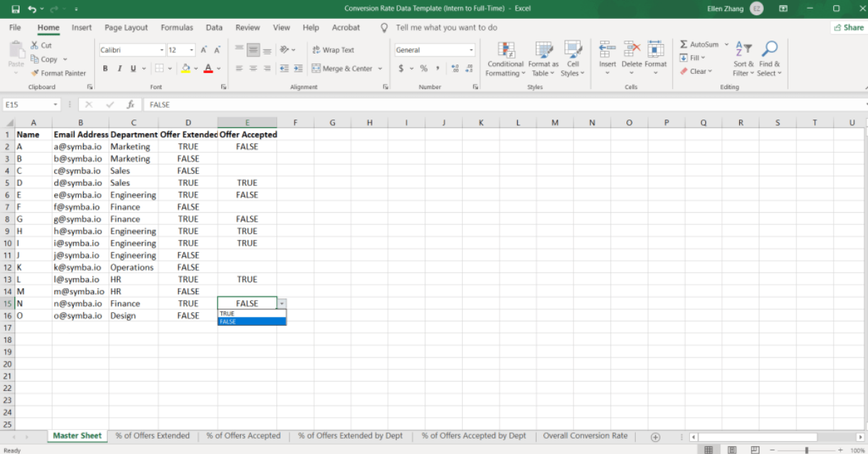
Task: Add a new sheet with plus icon
Action: tap(655, 437)
